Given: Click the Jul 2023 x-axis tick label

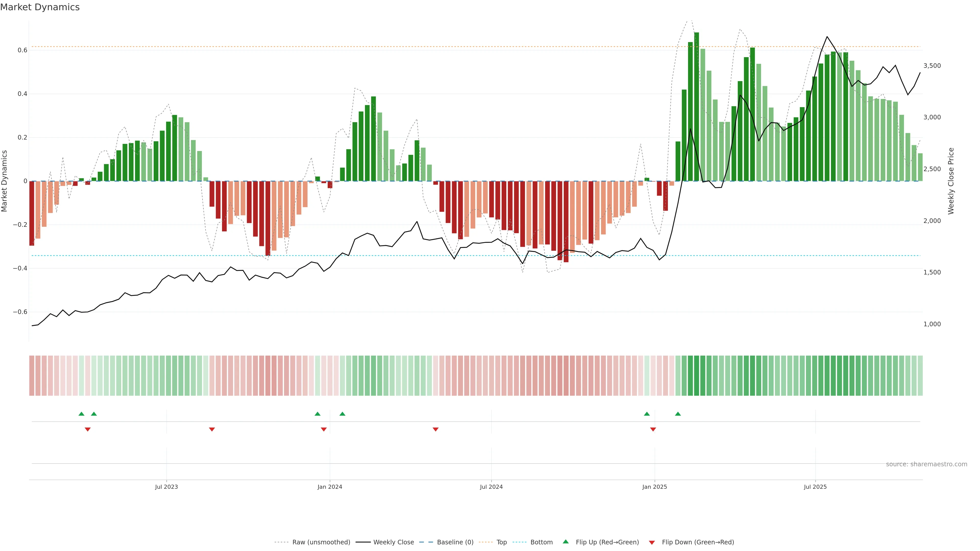Looking at the screenshot, I should click(166, 487).
